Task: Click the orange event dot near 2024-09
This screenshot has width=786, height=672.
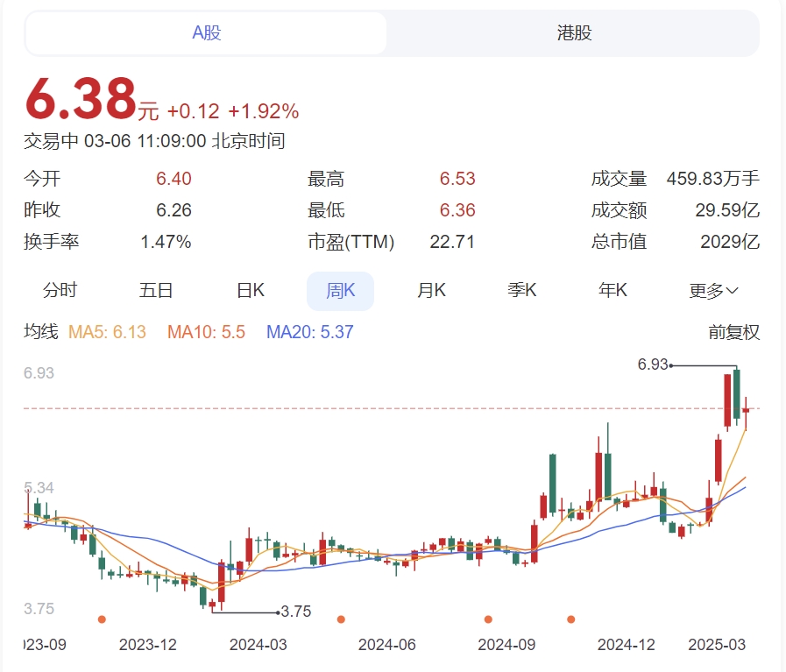Action: point(488,619)
